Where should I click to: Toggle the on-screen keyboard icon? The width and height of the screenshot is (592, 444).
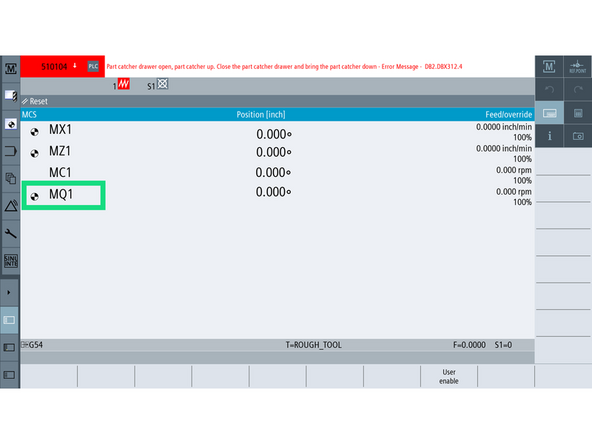click(549, 113)
